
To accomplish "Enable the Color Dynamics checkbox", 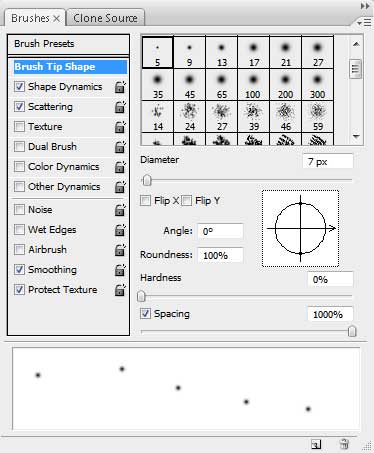I will pyautogui.click(x=19, y=167).
